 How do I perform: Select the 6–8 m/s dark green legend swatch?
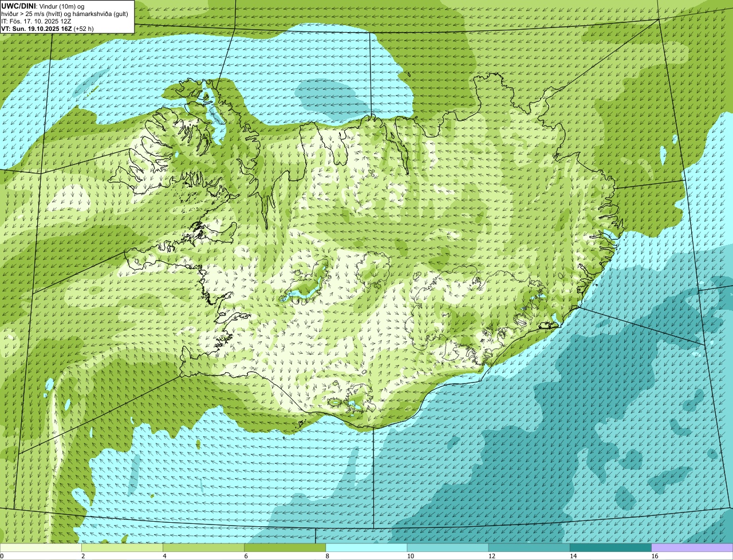click(x=285, y=548)
